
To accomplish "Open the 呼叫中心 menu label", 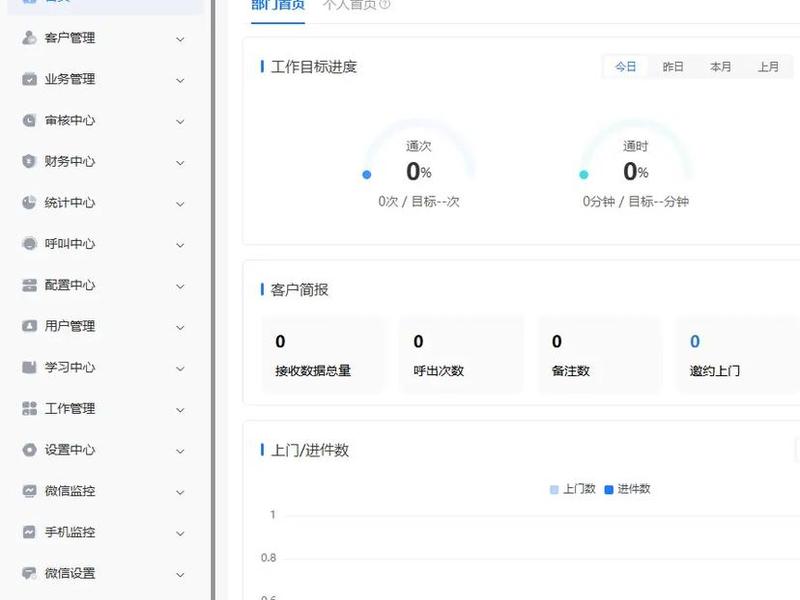I will coord(70,244).
